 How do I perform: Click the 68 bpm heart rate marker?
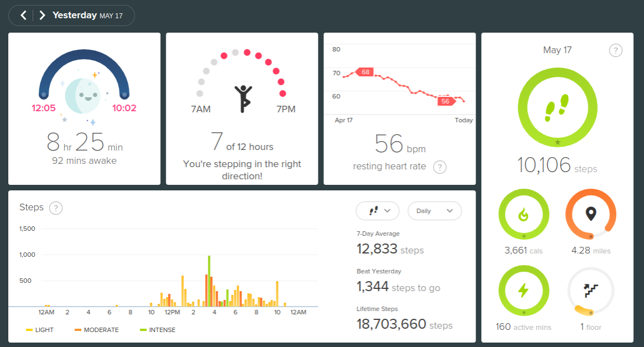point(364,72)
